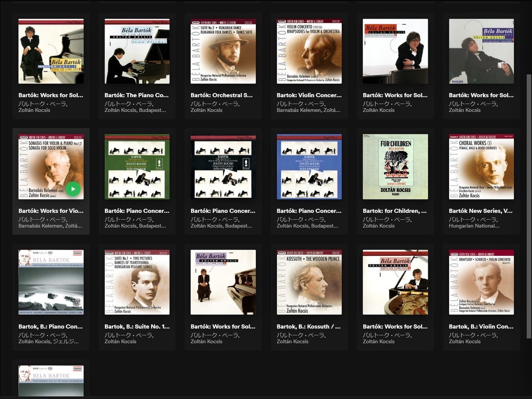This screenshot has height=399, width=532.
Task: Open cover of Kocsis at open grand piano
Action: click(x=395, y=282)
